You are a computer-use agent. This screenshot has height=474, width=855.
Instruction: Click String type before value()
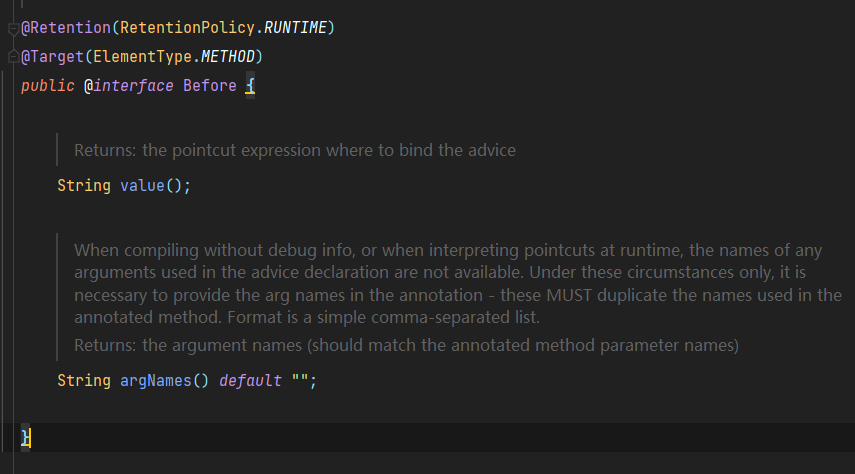84,186
